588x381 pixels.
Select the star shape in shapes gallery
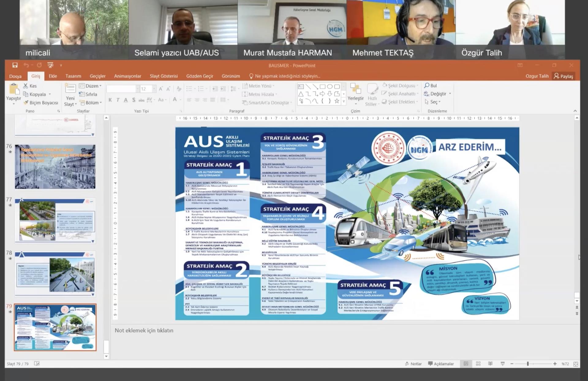click(x=337, y=101)
